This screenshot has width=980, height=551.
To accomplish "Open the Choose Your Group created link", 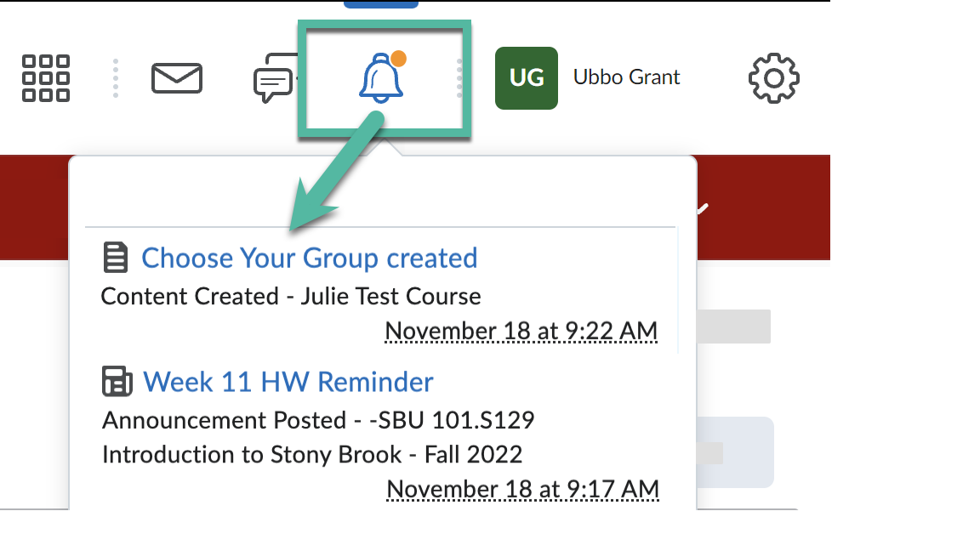I will [x=310, y=258].
